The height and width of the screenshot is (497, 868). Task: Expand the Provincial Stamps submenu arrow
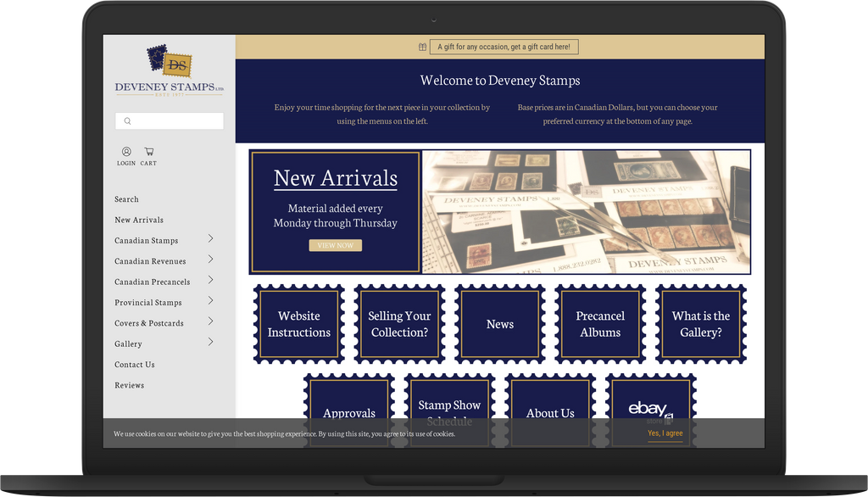(210, 301)
